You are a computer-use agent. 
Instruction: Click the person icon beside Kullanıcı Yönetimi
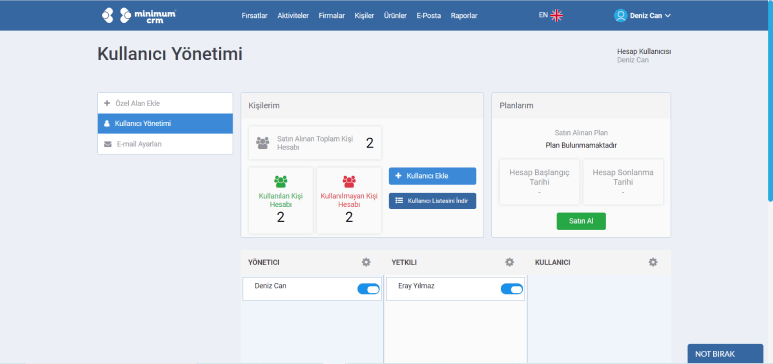tap(107, 124)
